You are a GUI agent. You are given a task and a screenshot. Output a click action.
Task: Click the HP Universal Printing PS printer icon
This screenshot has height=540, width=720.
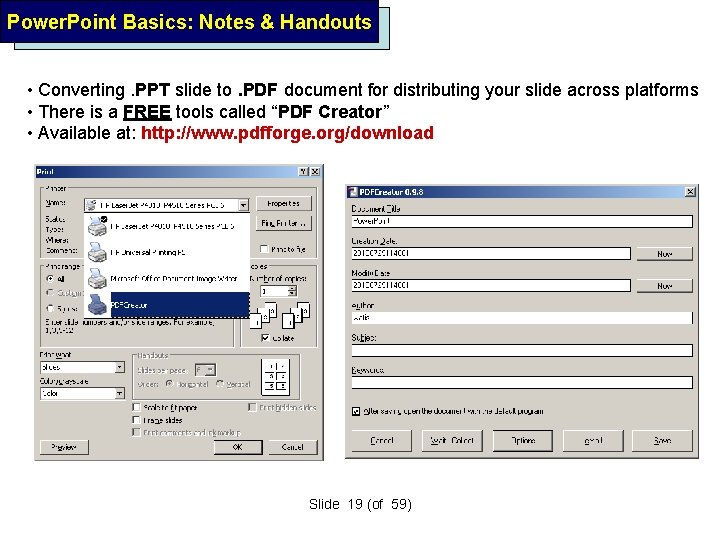pyautogui.click(x=97, y=252)
